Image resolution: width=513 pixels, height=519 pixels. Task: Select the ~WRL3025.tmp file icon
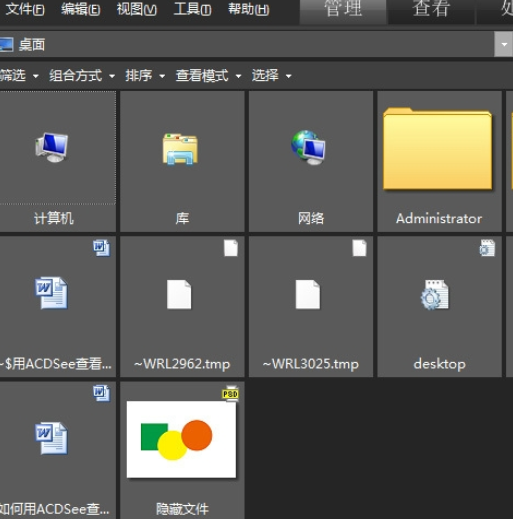coord(308,295)
